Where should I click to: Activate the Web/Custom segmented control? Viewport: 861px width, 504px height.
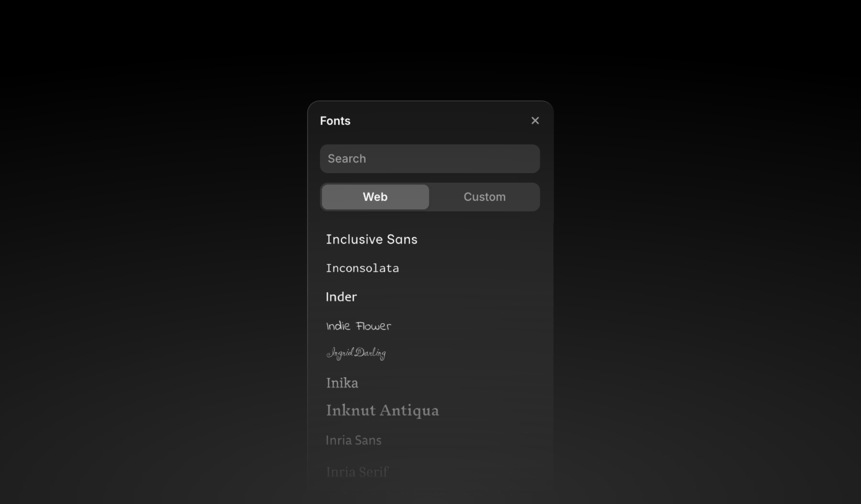coord(429,197)
